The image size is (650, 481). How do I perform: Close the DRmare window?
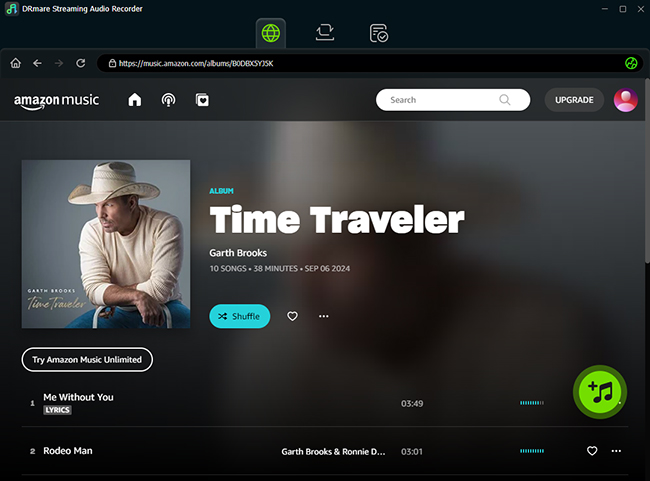click(640, 9)
